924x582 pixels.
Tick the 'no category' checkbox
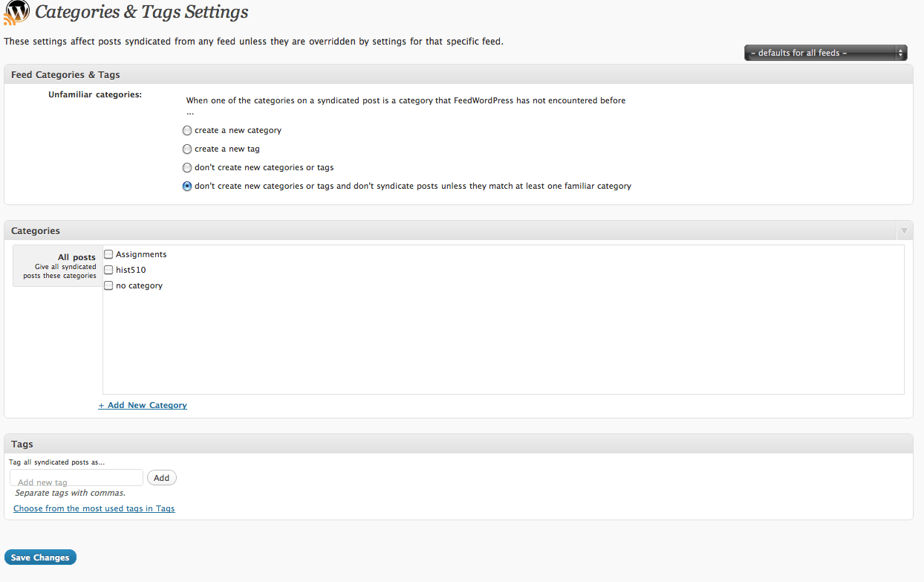point(108,285)
